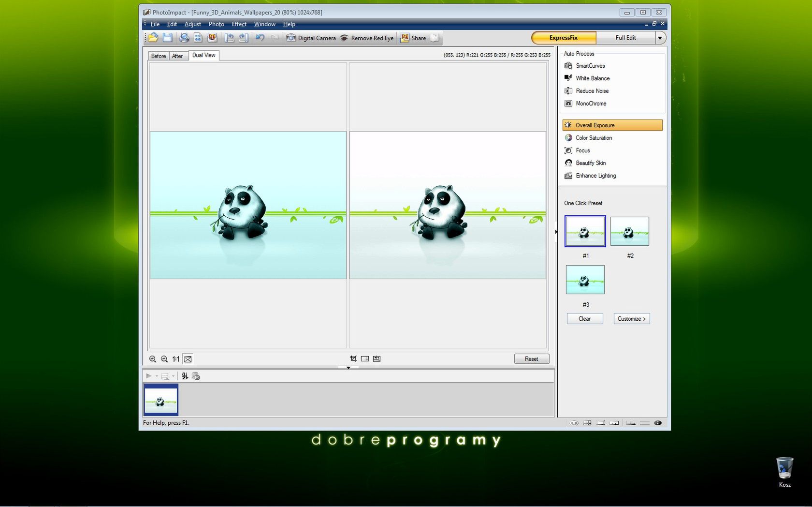Image resolution: width=812 pixels, height=507 pixels.
Task: Click the Print icon in toolbar
Action: click(x=184, y=38)
